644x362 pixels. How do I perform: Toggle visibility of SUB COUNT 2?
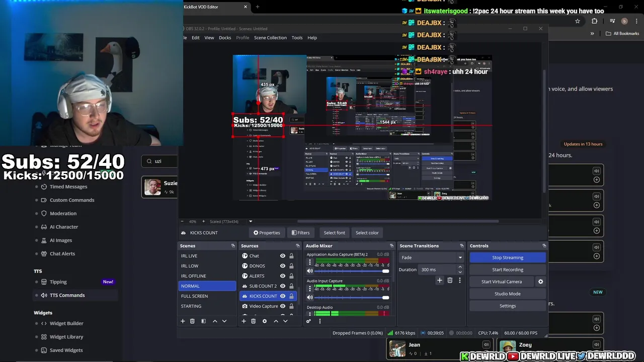tap(283, 286)
